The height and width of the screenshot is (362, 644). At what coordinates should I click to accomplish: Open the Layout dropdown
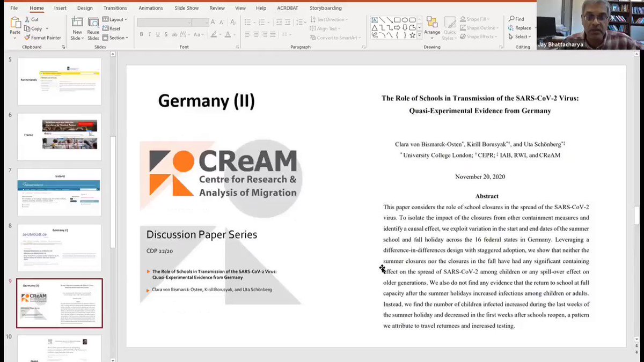pyautogui.click(x=114, y=19)
